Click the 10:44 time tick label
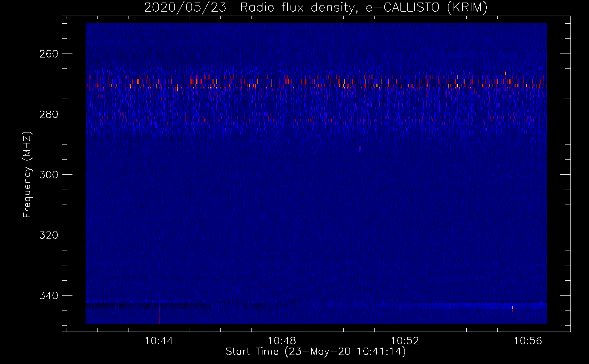The image size is (589, 364). coord(159,341)
